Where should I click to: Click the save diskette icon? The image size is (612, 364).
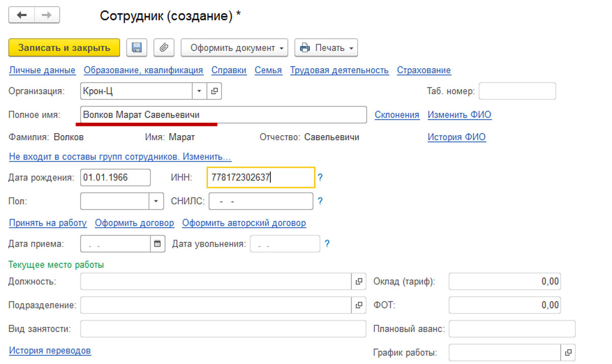[x=137, y=48]
